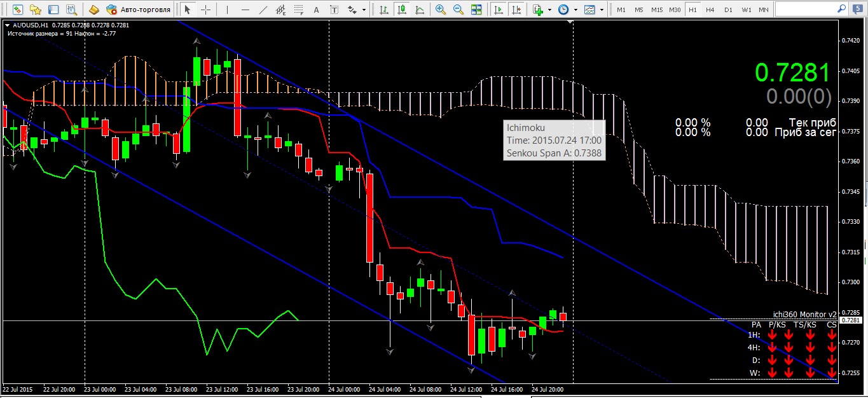The height and width of the screenshot is (398, 868).
Task: Zoom in the chart
Action: click(441, 10)
